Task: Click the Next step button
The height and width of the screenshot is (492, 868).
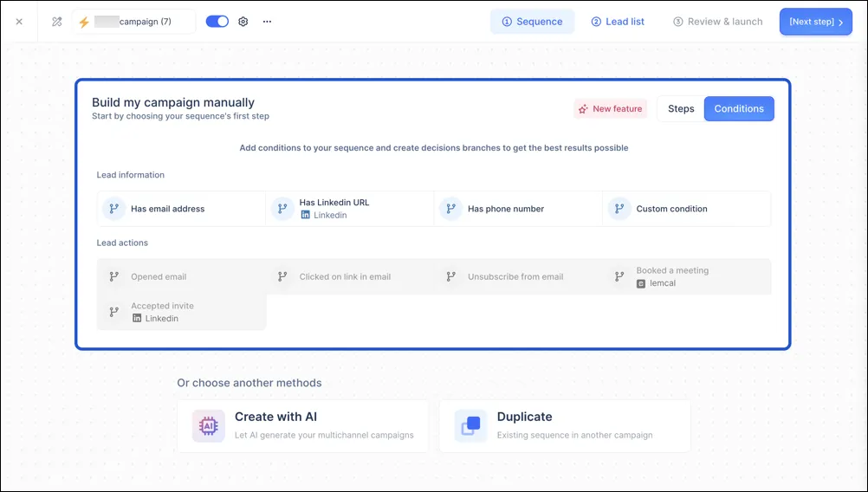Action: click(815, 22)
